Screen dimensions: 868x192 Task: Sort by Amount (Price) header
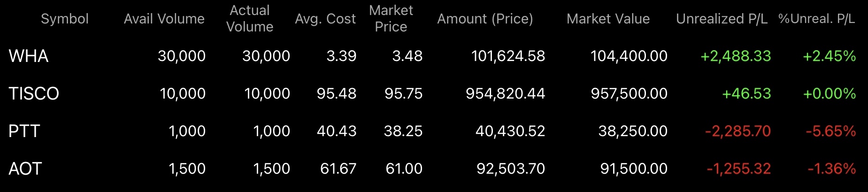click(485, 19)
